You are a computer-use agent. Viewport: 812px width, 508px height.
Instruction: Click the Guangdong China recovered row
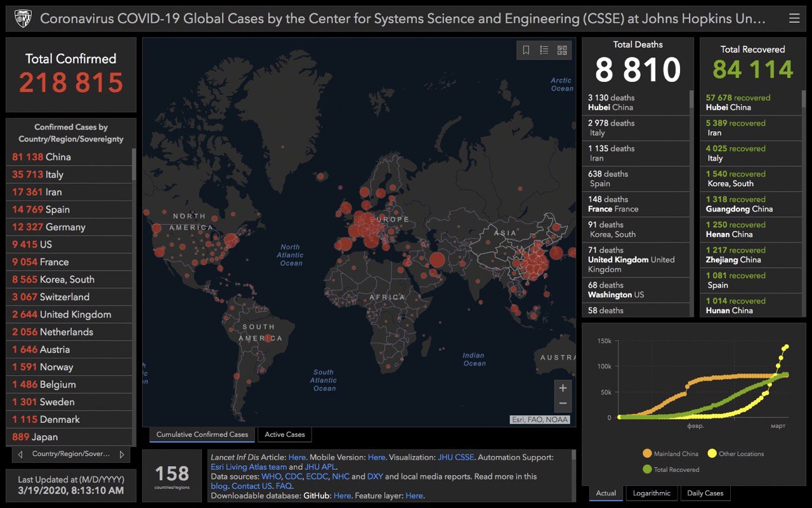click(751, 204)
